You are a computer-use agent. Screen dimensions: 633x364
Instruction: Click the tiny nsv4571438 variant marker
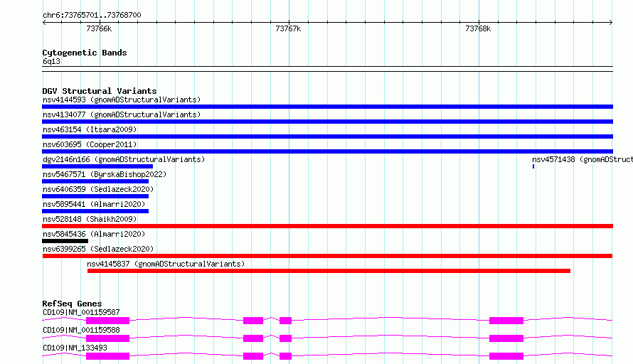533,166
